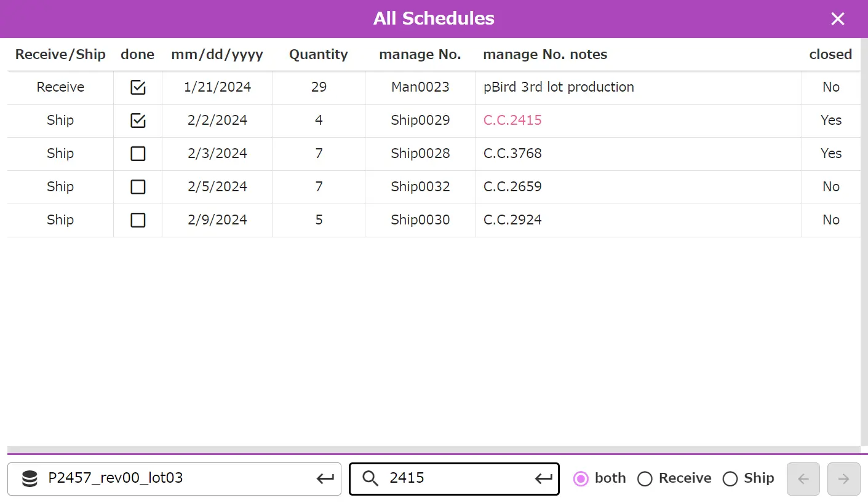Focus the search field containing 2415
Image resolution: width=868 pixels, height=503 pixels.
455,478
